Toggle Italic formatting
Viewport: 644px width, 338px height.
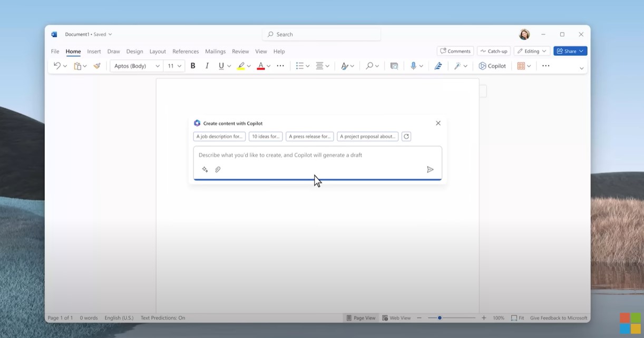(207, 66)
